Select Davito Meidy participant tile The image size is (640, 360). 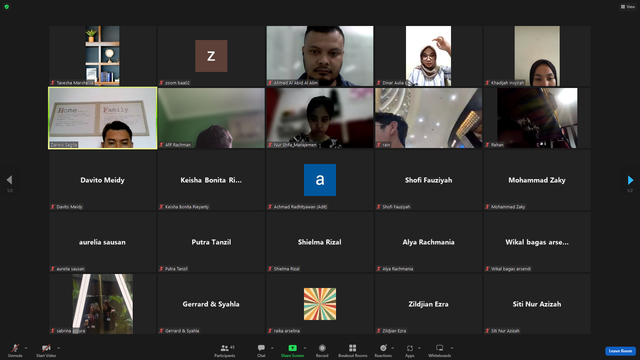pos(102,180)
